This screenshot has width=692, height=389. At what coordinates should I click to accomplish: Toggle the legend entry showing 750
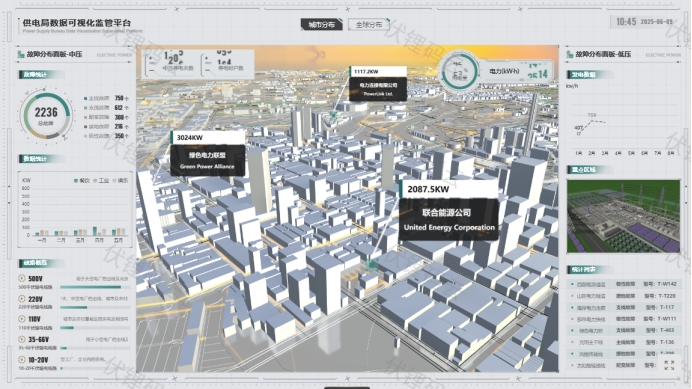pyautogui.click(x=106, y=98)
